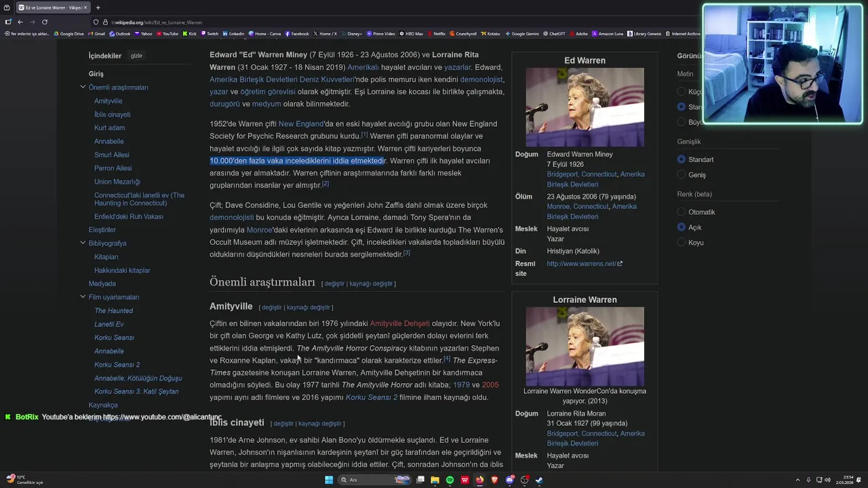The height and width of the screenshot is (488, 868).
Task: Open the ChatGPT bookmark
Action: click(554, 34)
